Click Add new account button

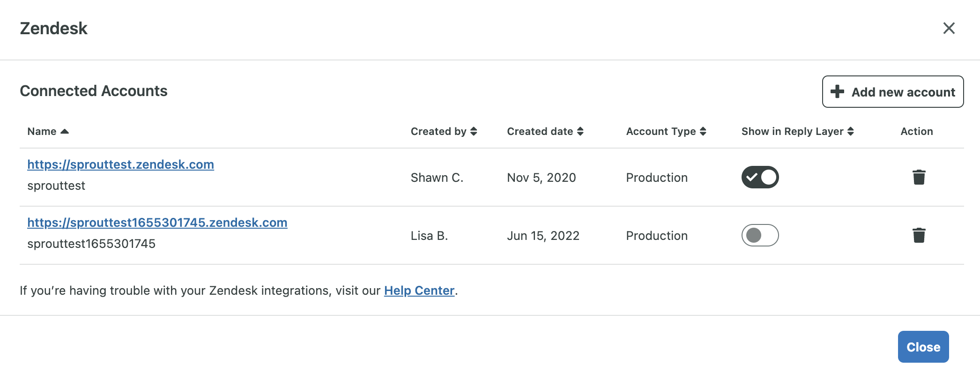pos(892,92)
